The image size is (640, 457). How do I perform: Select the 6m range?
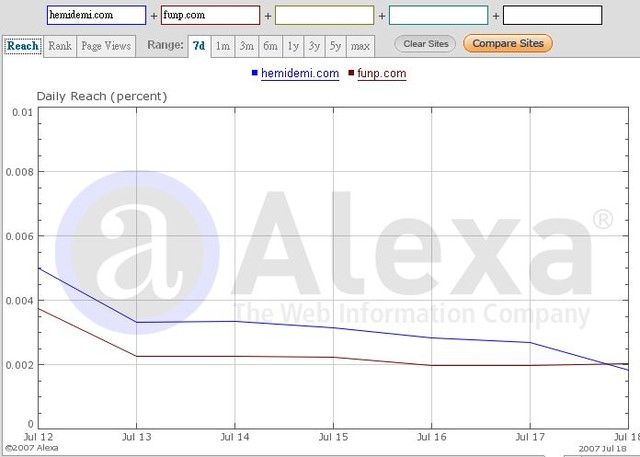pyautogui.click(x=270, y=46)
